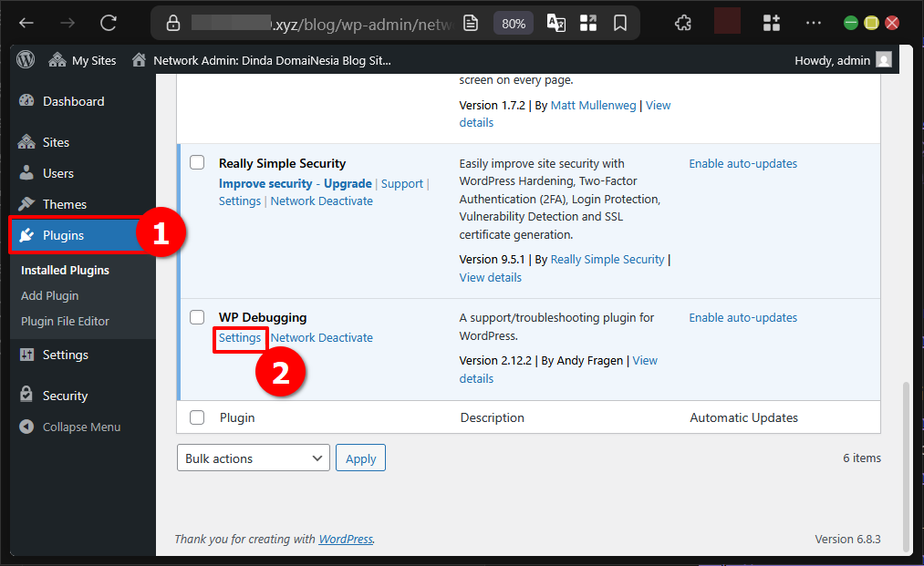Screen dimensions: 924x566
Task: Click the Security shield icon in the sidebar
Action: 26,395
